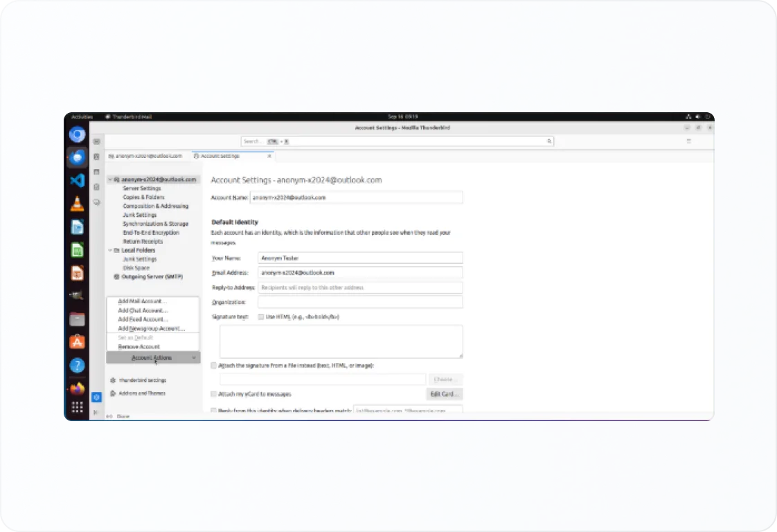Open LibreOffice Calc from the dock
The height and width of the screenshot is (532, 777).
(x=77, y=250)
